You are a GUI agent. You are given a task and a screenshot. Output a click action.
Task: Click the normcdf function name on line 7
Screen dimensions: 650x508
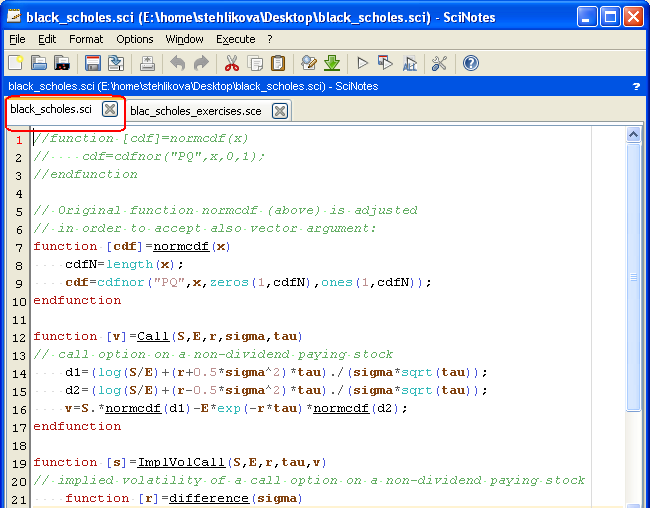coord(181,246)
